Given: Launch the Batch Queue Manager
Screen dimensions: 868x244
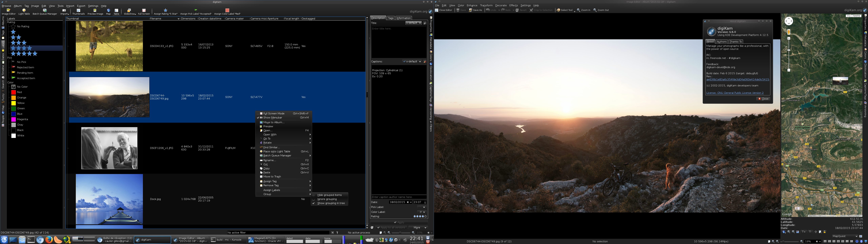Looking at the screenshot, I should (45, 12).
